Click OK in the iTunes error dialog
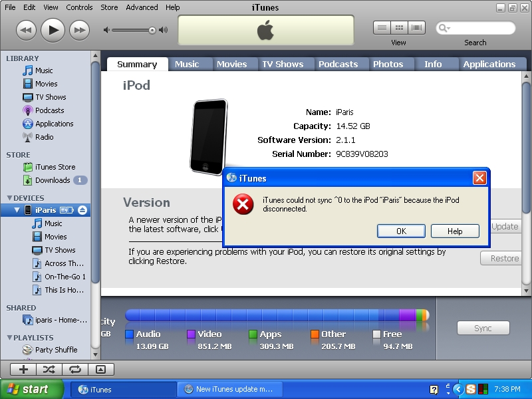Image resolution: width=532 pixels, height=399 pixels. (401, 231)
